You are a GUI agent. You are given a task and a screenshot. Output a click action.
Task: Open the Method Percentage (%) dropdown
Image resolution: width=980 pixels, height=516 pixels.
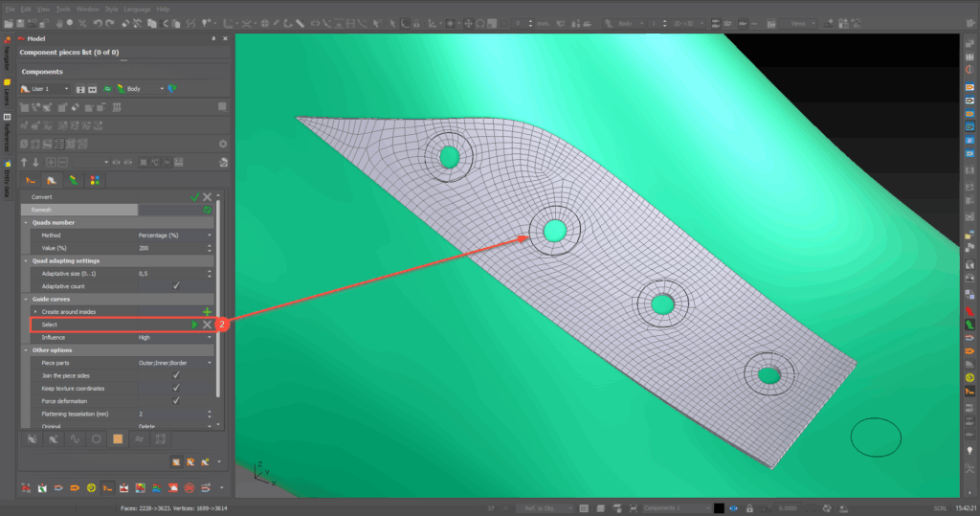[175, 235]
